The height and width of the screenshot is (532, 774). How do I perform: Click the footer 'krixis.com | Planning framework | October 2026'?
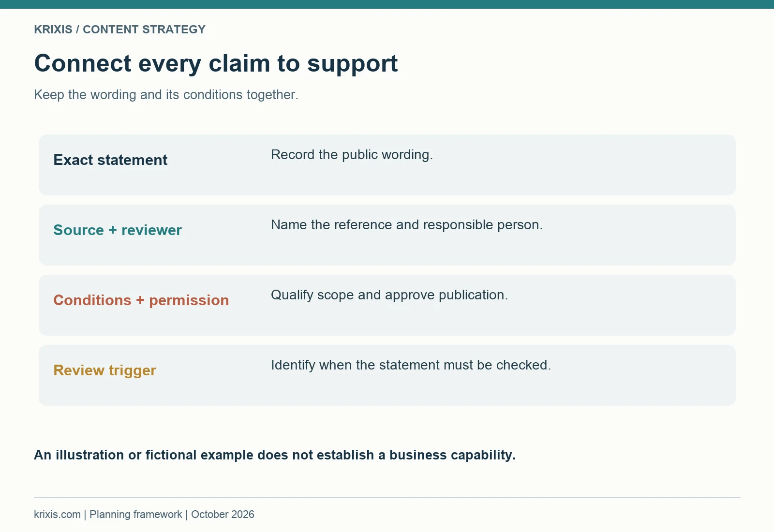pos(144,515)
